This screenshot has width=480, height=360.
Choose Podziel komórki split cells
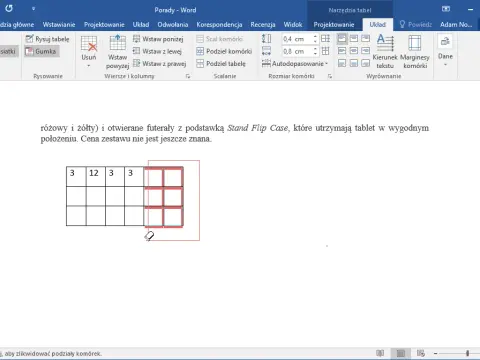coord(224,51)
